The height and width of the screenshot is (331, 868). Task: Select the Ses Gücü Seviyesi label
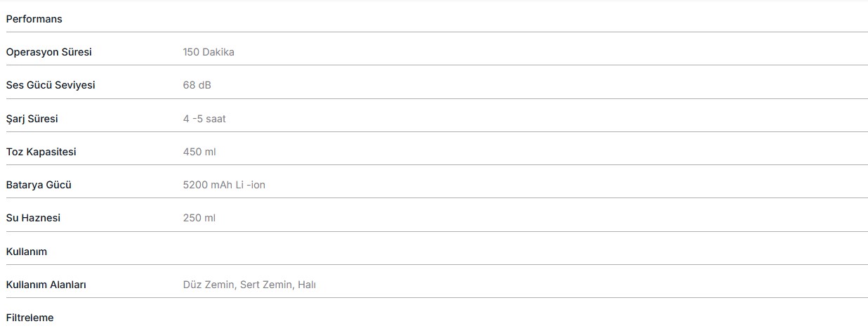[x=51, y=85]
